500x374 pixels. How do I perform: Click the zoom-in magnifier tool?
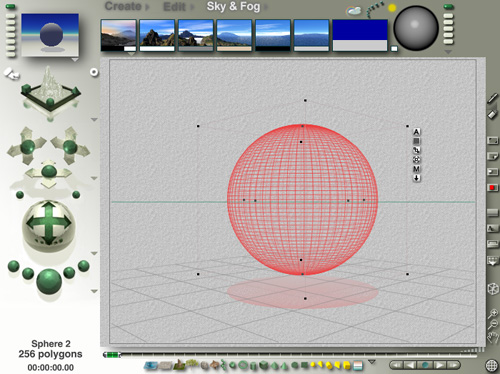pyautogui.click(x=493, y=313)
